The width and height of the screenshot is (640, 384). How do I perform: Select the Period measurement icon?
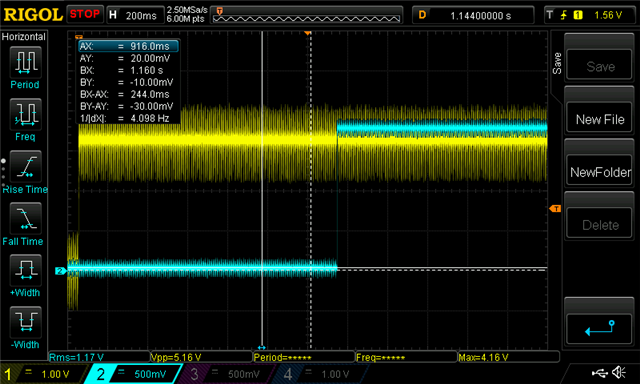(x=25, y=62)
